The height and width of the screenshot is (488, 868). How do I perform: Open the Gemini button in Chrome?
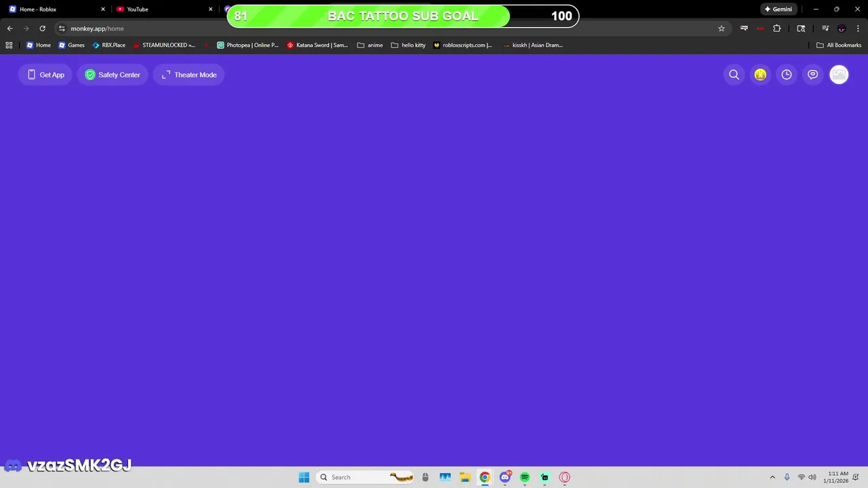point(778,9)
